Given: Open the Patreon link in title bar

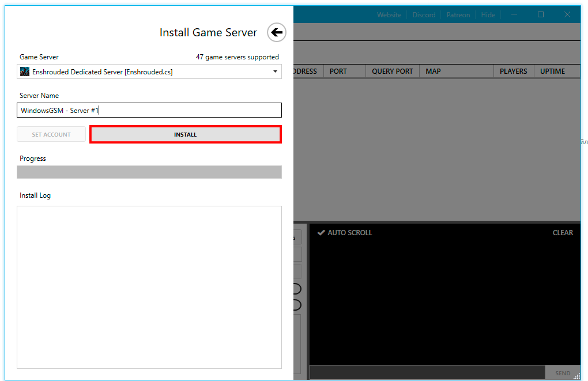Looking at the screenshot, I should tap(458, 15).
